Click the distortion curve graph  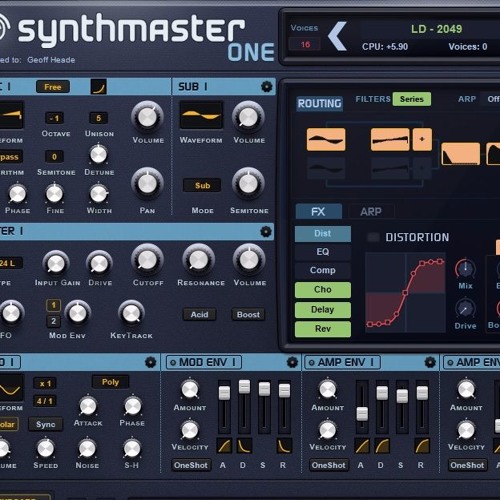coord(405,292)
